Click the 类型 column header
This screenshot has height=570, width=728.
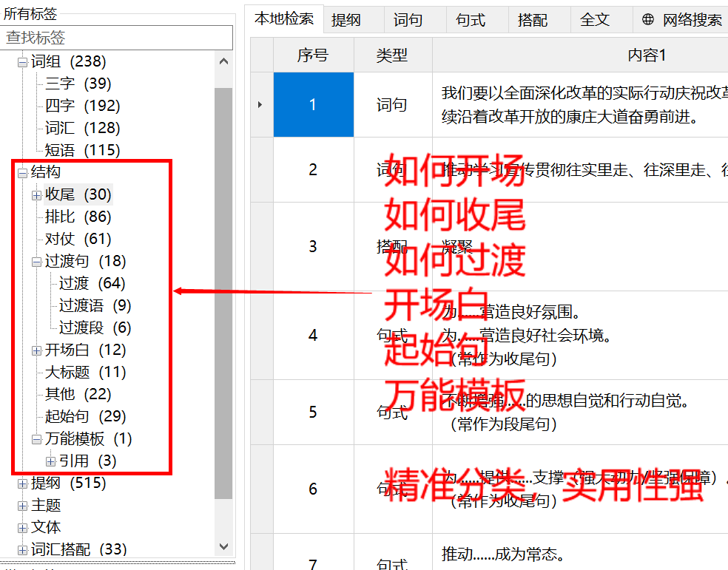point(392,55)
